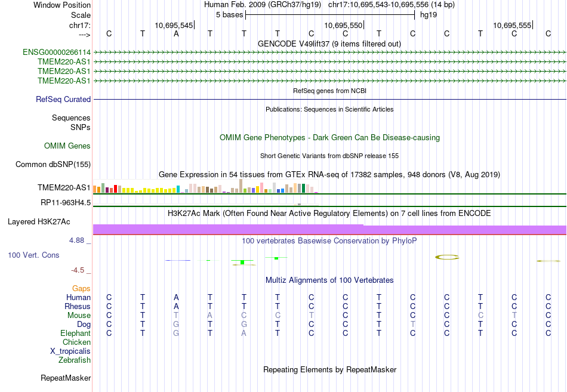
Task: Open RefSeq genes from NCBI title
Action: [329, 91]
